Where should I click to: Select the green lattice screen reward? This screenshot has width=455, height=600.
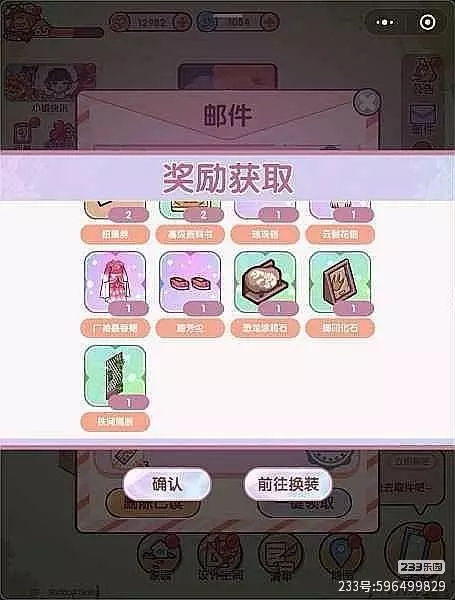click(x=115, y=377)
